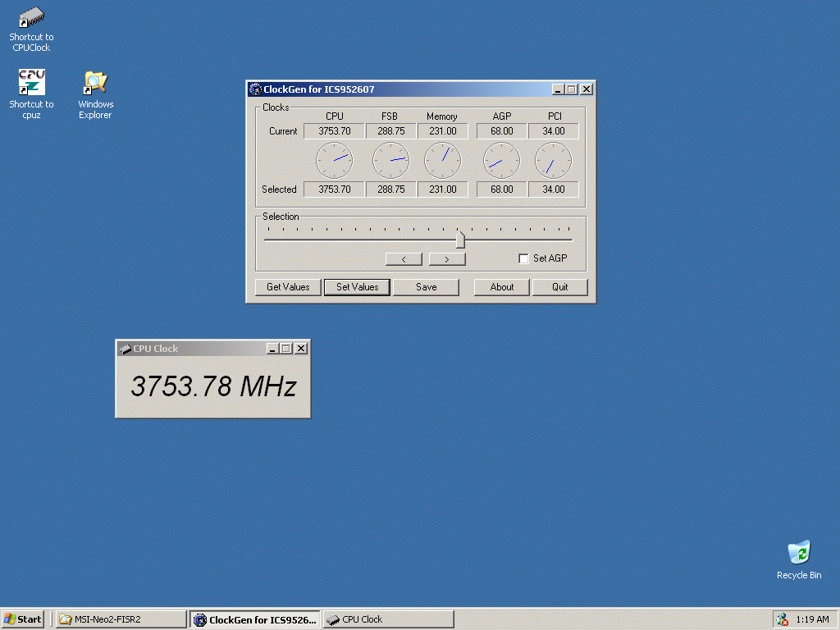Click the Memory column header label
840x630 pixels.
pos(442,116)
